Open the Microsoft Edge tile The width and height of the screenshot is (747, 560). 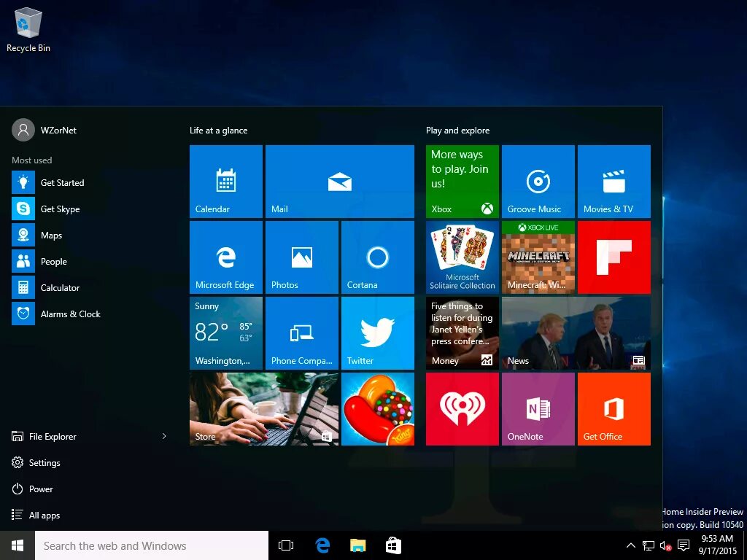click(225, 257)
